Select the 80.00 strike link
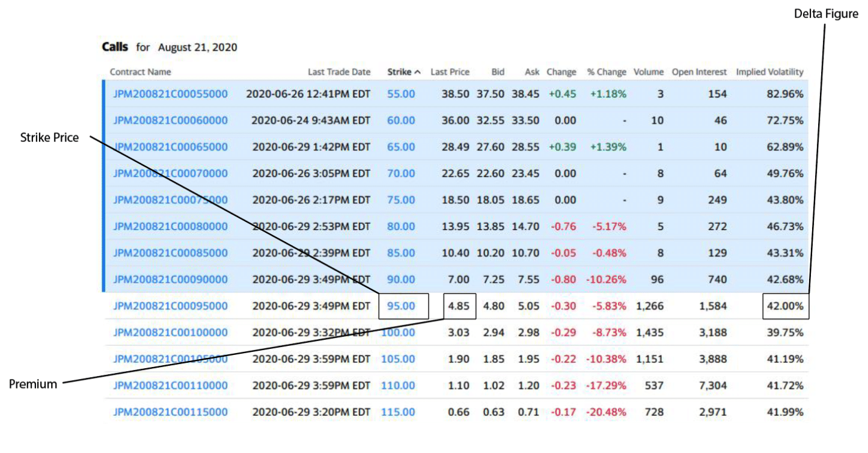The height and width of the screenshot is (453, 868). coord(401,226)
